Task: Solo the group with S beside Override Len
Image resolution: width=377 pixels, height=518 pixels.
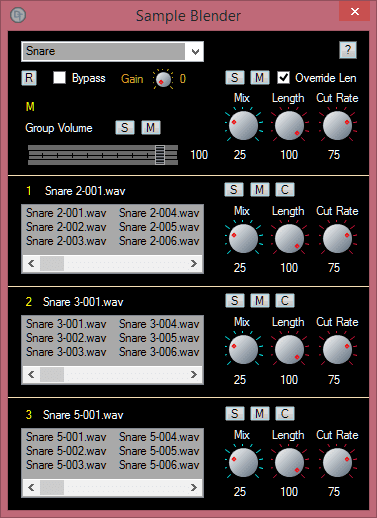Action: point(235,78)
